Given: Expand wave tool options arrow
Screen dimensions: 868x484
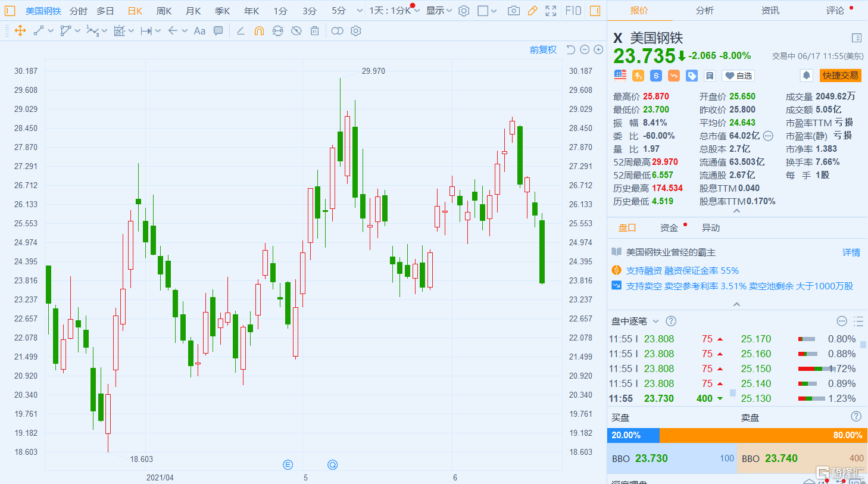Looking at the screenshot, I should coord(105,31).
